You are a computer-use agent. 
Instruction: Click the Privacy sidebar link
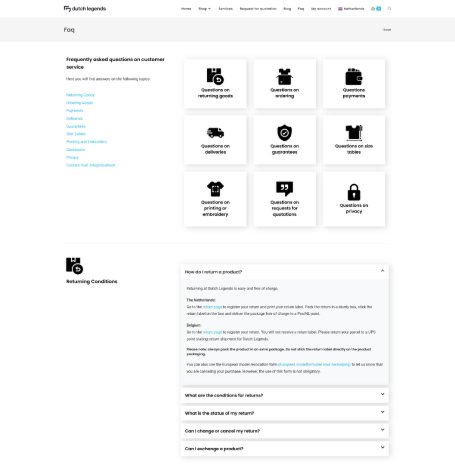(x=72, y=157)
